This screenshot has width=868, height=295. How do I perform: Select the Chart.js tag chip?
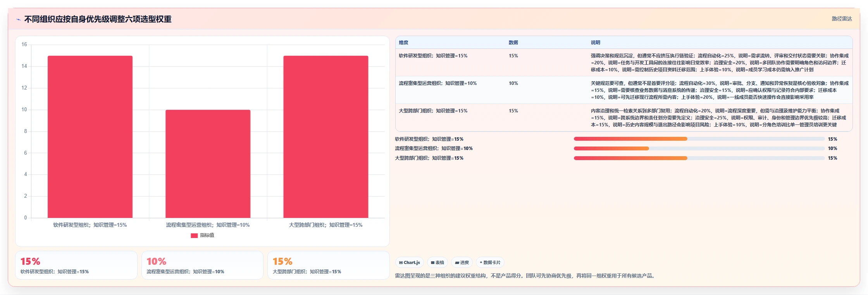pos(410,262)
